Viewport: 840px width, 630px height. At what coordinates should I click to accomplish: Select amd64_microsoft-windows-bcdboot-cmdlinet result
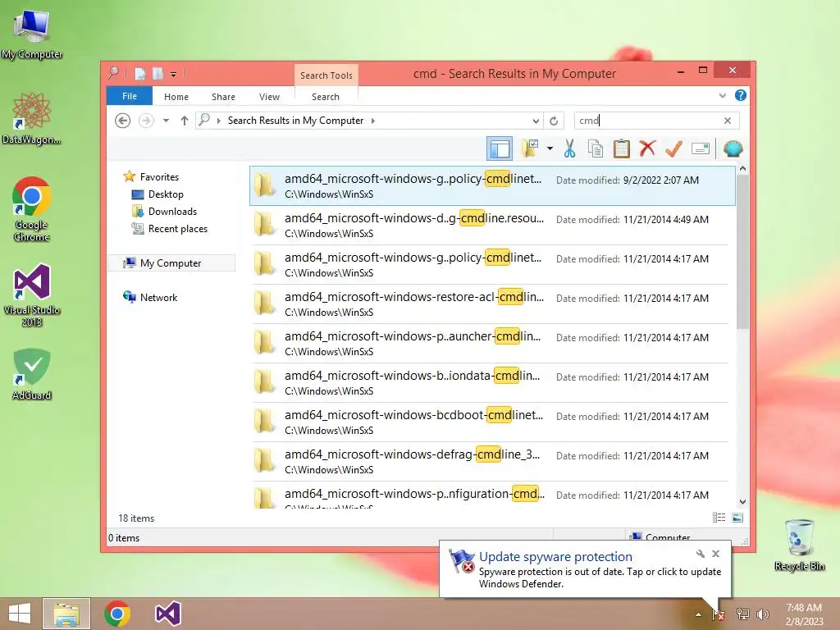pos(491,422)
